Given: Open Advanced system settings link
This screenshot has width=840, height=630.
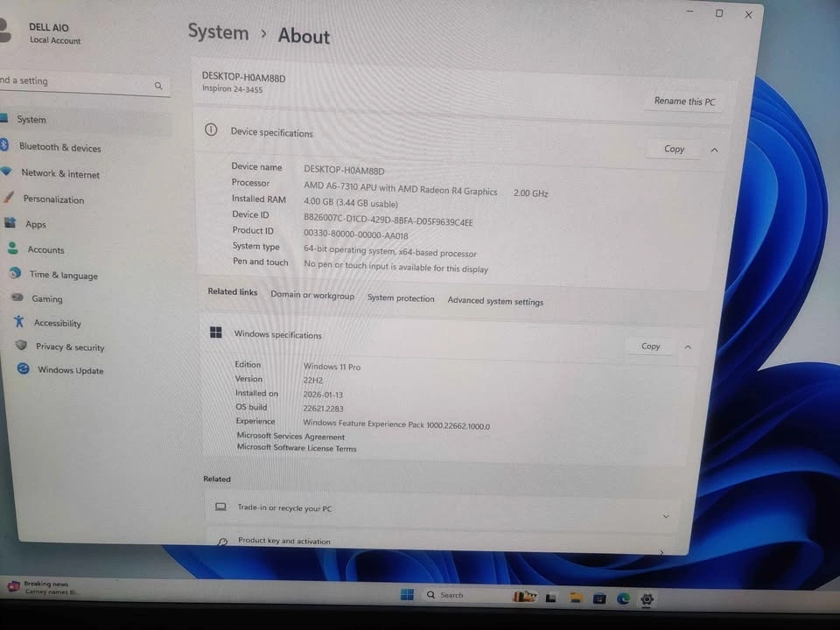Looking at the screenshot, I should [x=495, y=302].
